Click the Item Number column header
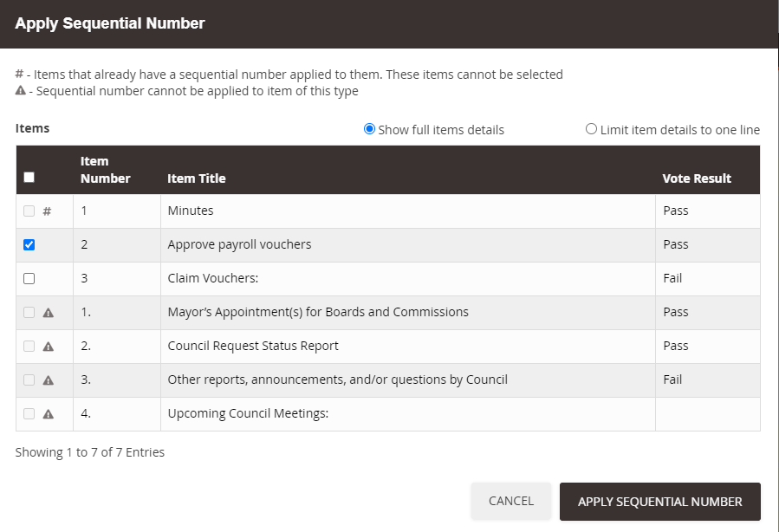The height and width of the screenshot is (532, 779). (106, 170)
